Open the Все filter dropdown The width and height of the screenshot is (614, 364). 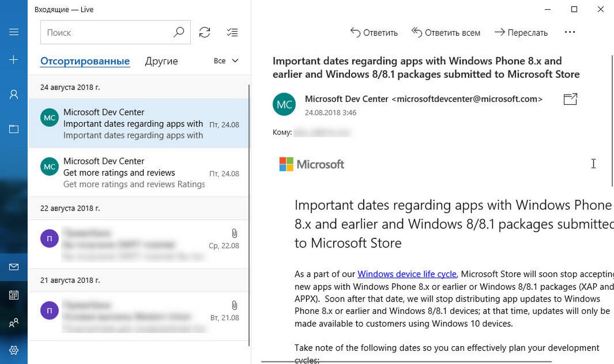point(226,61)
